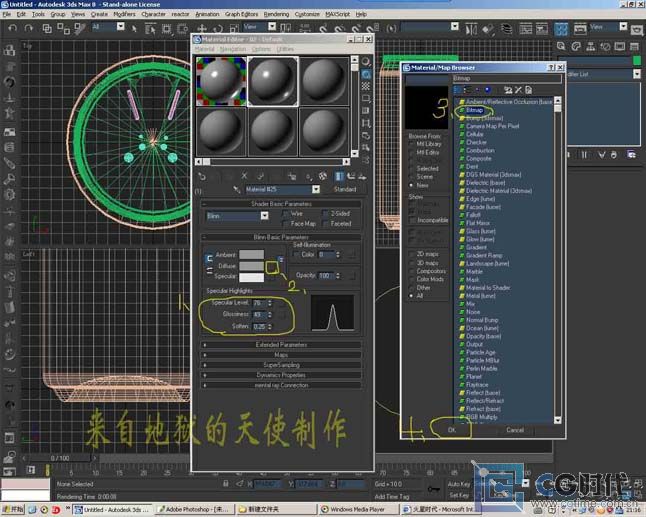Select the Move tool in main toolbar
This screenshot has width=646, height=517.
[x=201, y=28]
